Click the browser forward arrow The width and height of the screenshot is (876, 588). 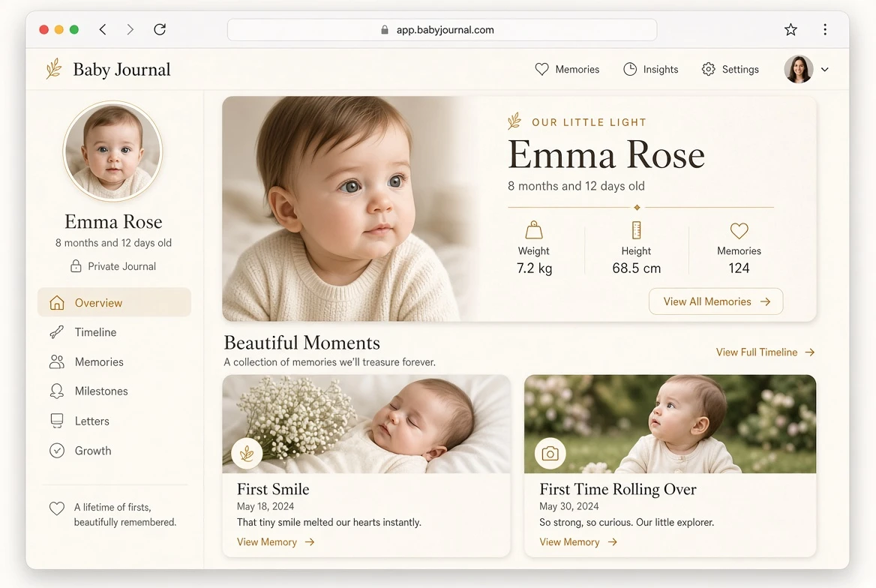130,29
